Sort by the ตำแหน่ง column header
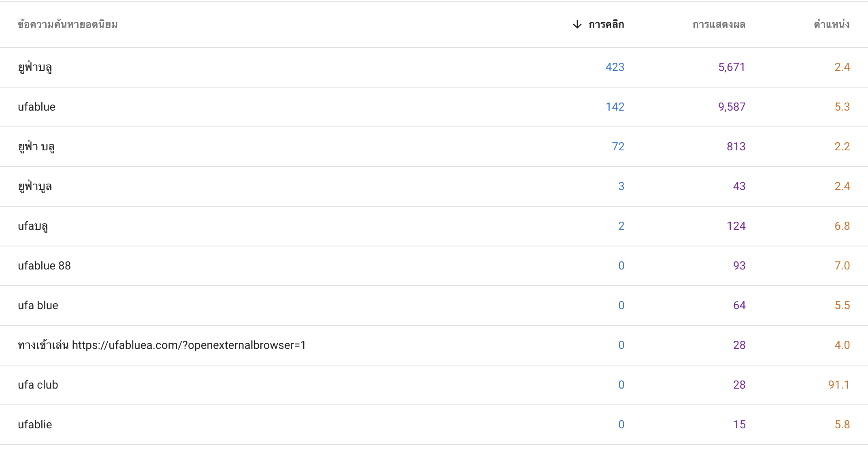868x449 pixels. click(832, 25)
